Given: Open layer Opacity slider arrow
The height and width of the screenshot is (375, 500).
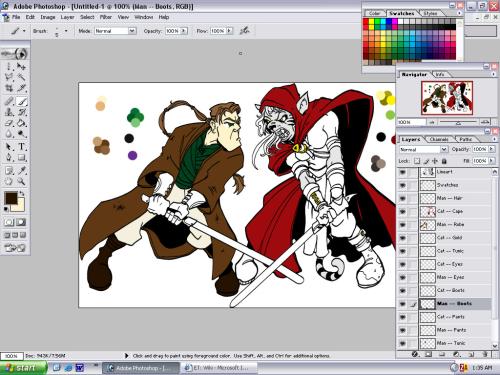Looking at the screenshot, I should pyautogui.click(x=492, y=149).
